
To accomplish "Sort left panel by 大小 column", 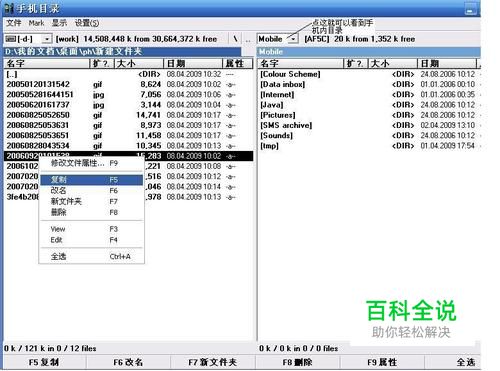I will [x=139, y=63].
